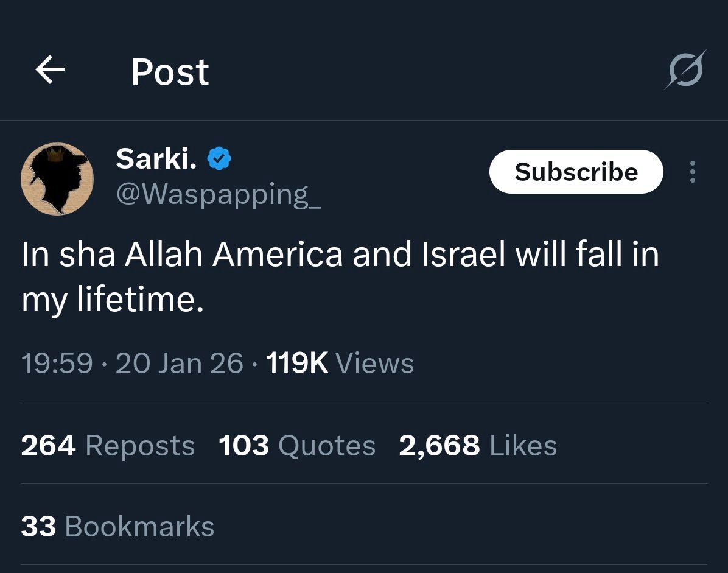Viewport: 728px width, 573px height.
Task: View the 264 Reposts list
Action: [108, 445]
